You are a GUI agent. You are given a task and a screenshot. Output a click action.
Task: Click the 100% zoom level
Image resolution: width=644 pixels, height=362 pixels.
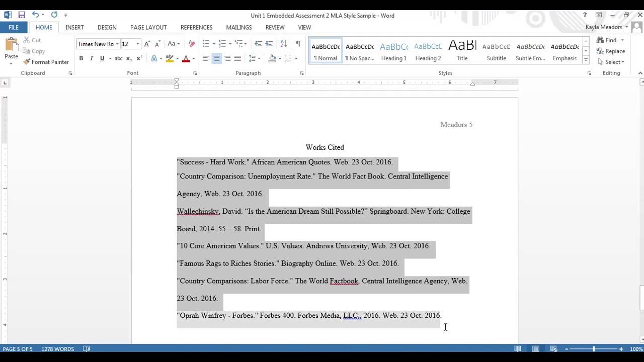(x=636, y=349)
